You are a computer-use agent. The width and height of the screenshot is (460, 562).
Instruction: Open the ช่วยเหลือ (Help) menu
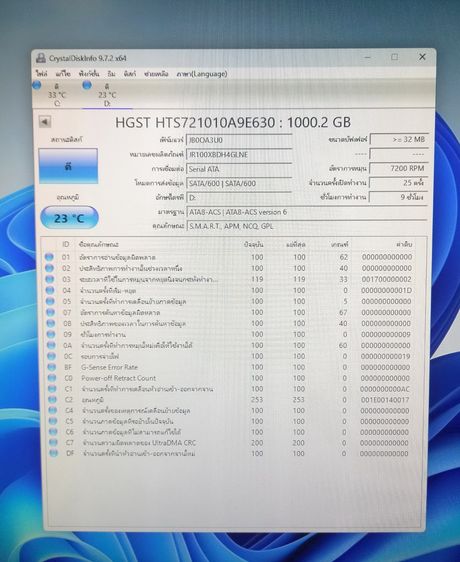156,74
